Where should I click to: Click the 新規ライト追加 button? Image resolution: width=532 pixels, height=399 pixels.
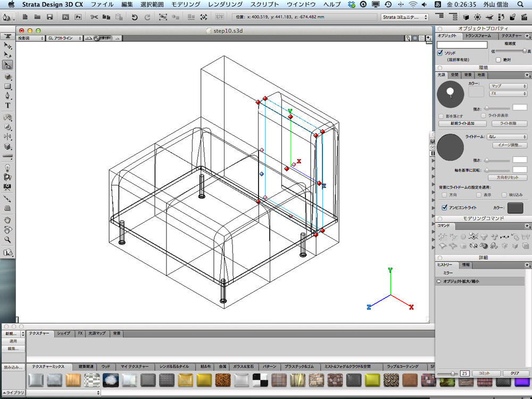(x=462, y=123)
